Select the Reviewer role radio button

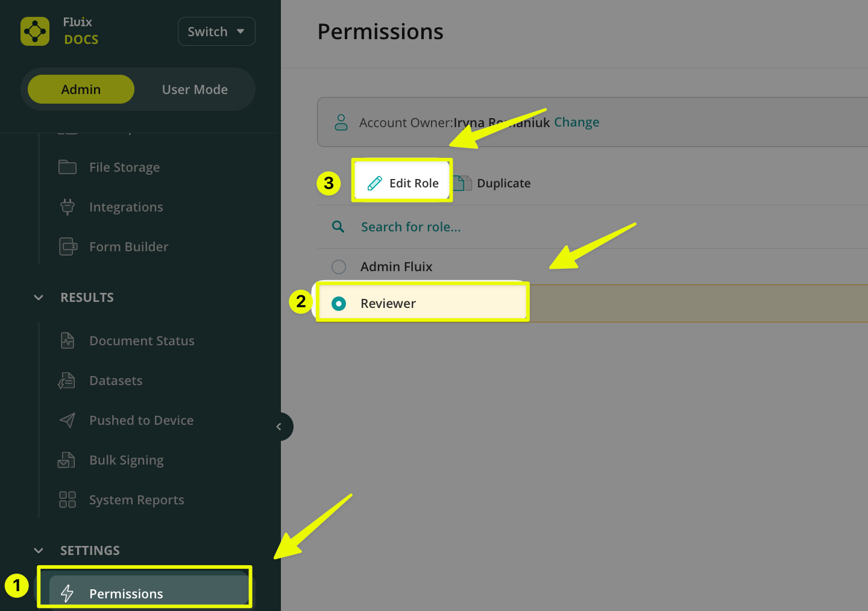(339, 303)
